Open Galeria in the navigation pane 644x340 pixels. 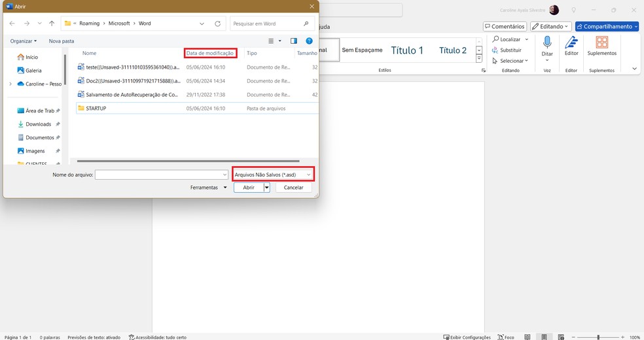point(29,71)
